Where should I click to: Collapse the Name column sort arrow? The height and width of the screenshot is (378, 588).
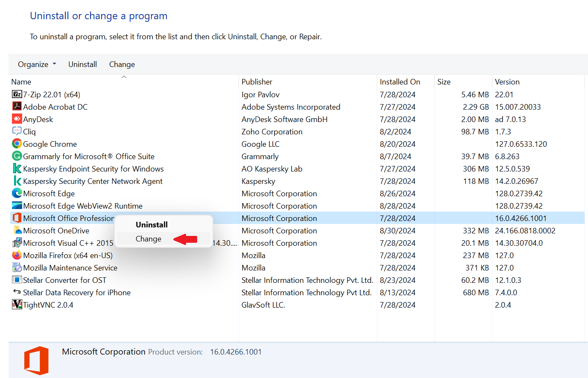(124, 77)
